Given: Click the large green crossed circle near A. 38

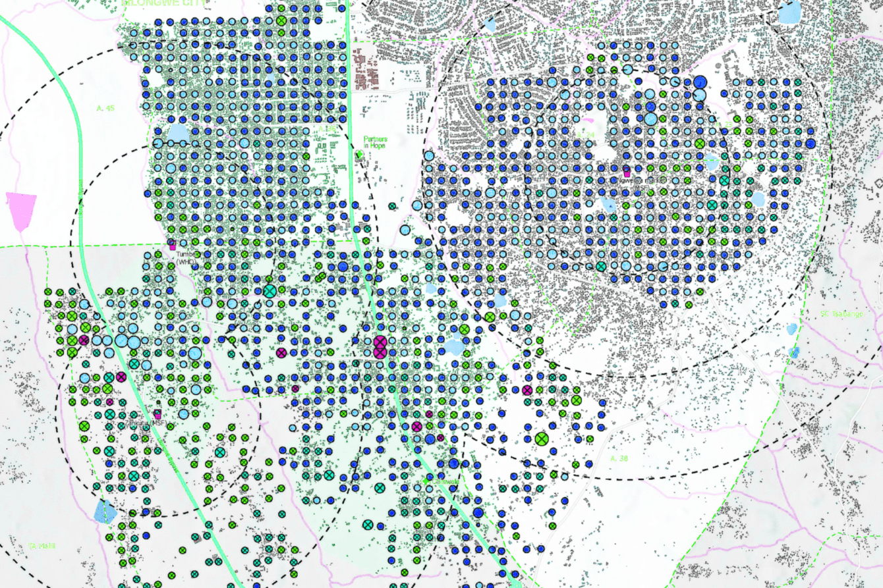Looking at the screenshot, I should click(542, 439).
